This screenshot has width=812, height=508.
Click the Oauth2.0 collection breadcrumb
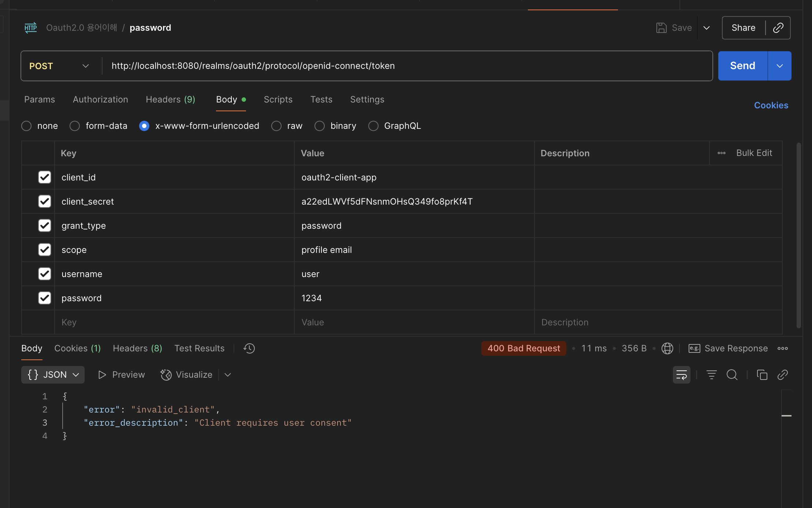pyautogui.click(x=82, y=28)
